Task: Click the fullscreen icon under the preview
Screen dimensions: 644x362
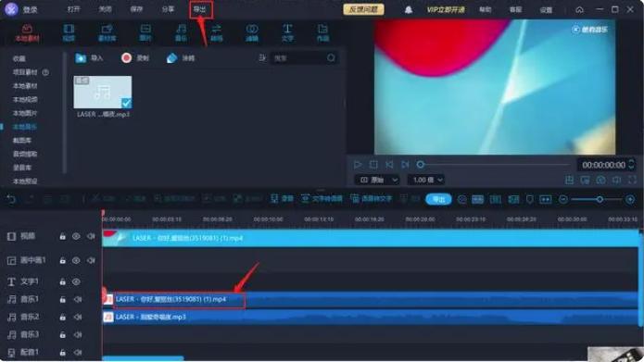Action: 633,180
